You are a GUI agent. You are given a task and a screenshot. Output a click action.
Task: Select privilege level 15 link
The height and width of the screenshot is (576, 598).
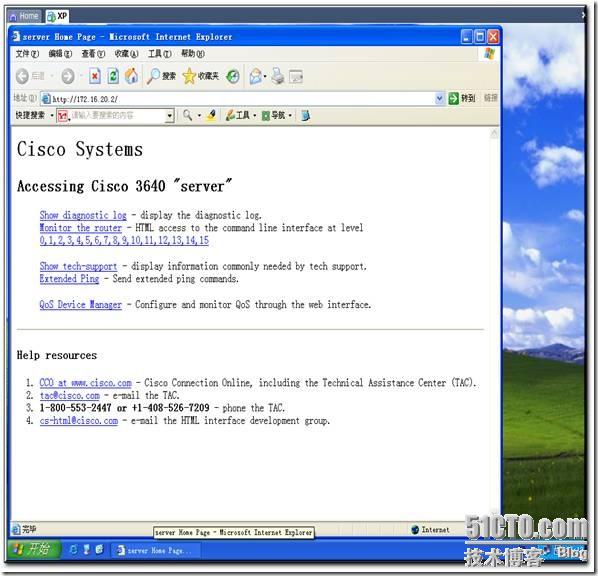[x=204, y=240]
